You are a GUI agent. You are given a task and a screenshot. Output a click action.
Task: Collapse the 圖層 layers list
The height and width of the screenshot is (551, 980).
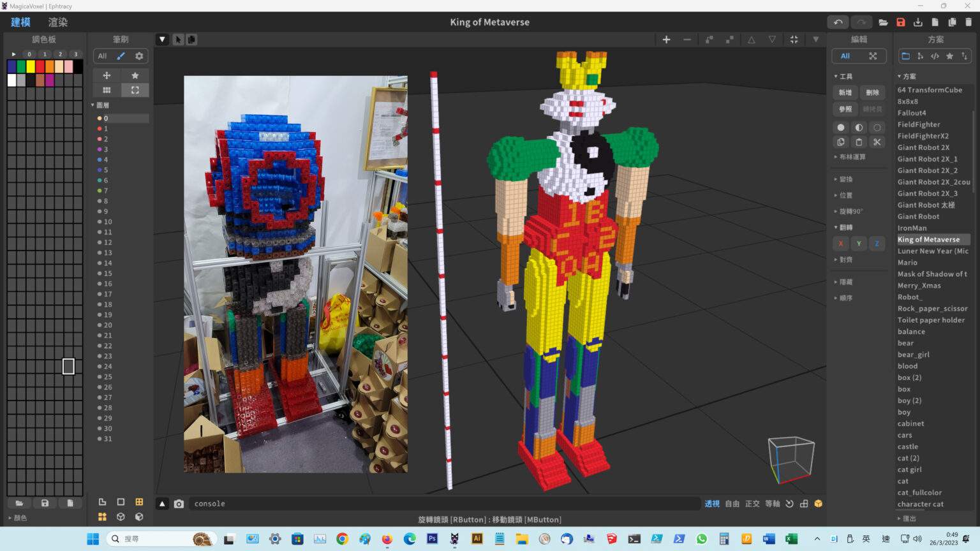coord(100,105)
